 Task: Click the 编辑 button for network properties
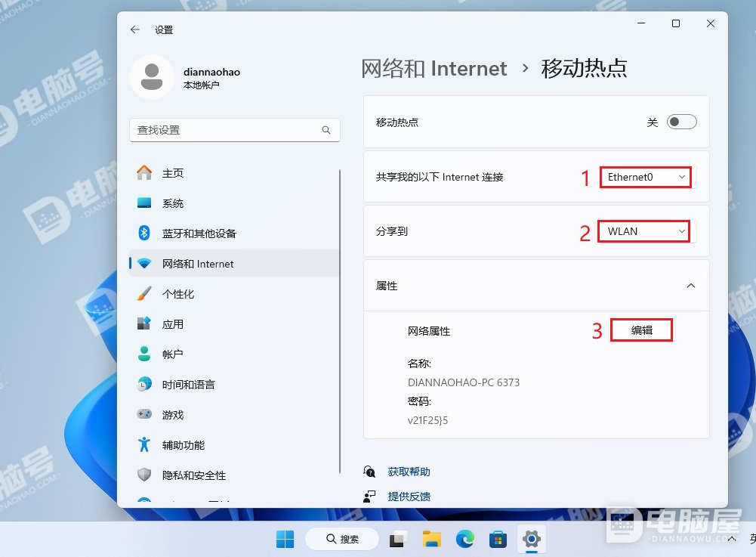(641, 330)
